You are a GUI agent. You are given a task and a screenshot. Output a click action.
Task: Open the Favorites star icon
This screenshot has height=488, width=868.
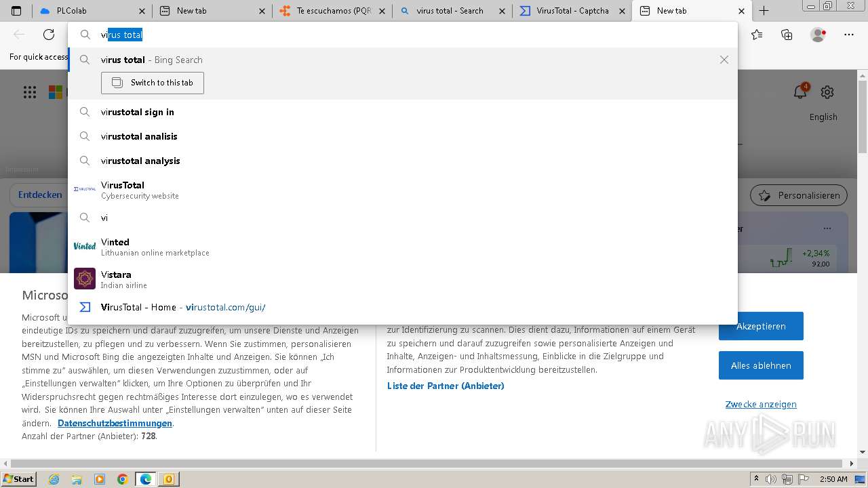point(757,35)
